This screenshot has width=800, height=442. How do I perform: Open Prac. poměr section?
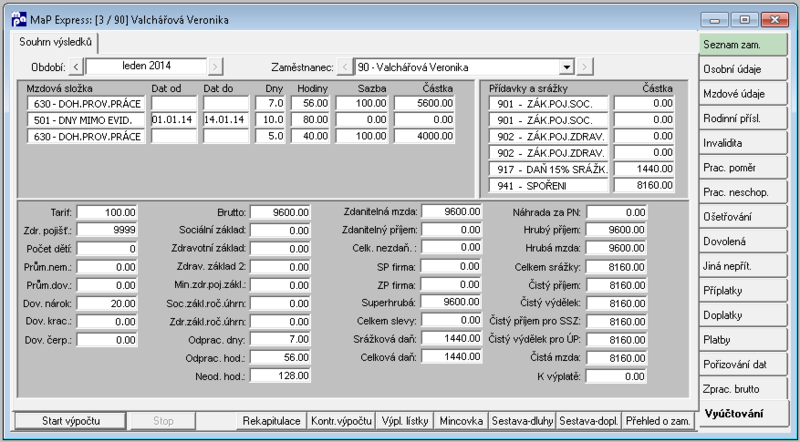coord(743,167)
